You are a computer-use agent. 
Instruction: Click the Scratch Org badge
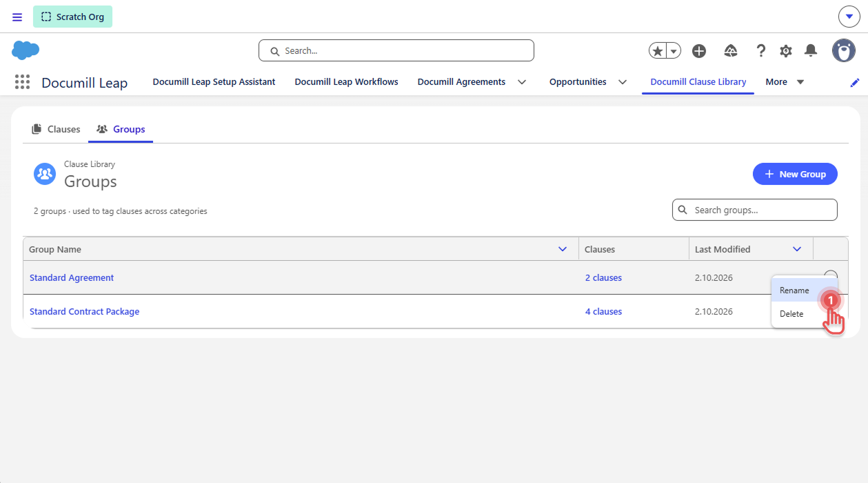[x=72, y=17]
